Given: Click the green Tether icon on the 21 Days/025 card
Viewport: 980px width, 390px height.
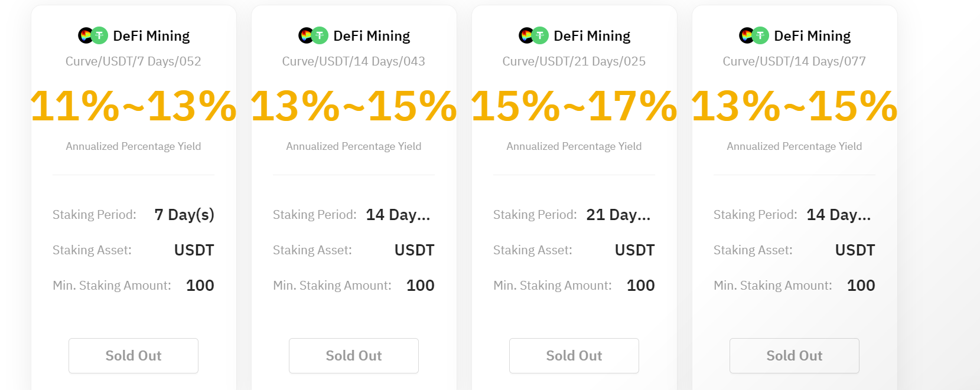Looking at the screenshot, I should (x=541, y=35).
